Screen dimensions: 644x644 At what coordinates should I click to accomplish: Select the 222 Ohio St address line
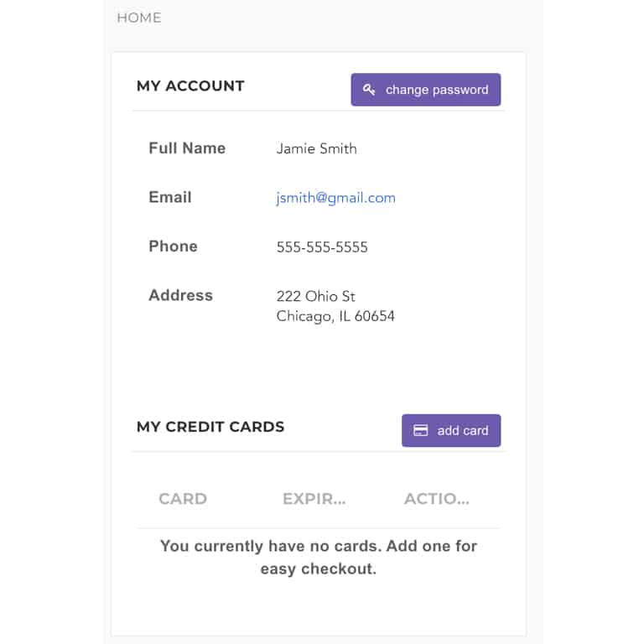[315, 296]
